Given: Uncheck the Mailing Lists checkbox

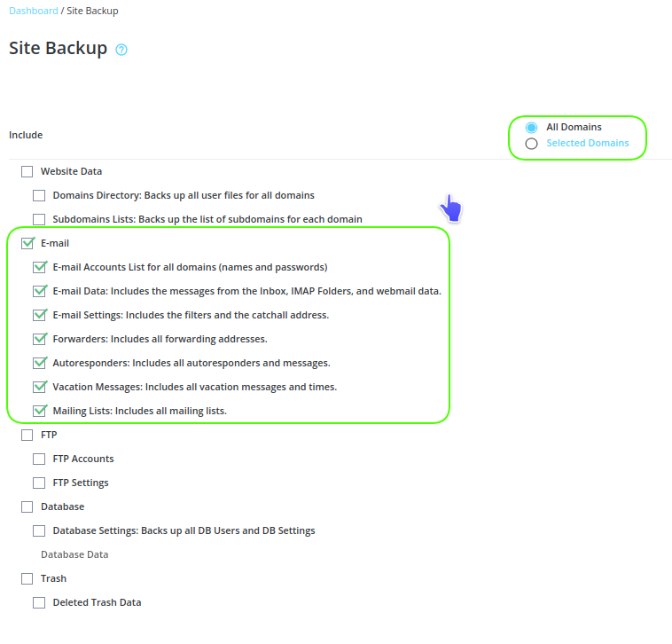Looking at the screenshot, I should click(39, 411).
